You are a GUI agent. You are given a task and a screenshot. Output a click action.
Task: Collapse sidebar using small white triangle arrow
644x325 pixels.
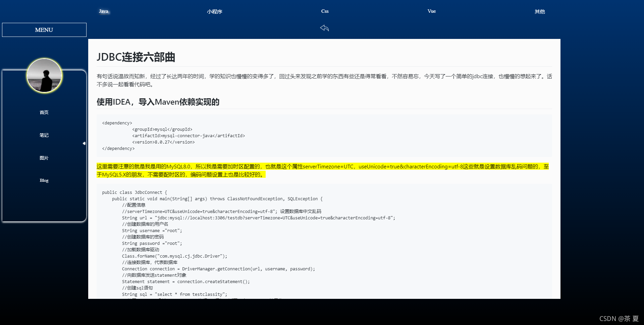point(84,143)
